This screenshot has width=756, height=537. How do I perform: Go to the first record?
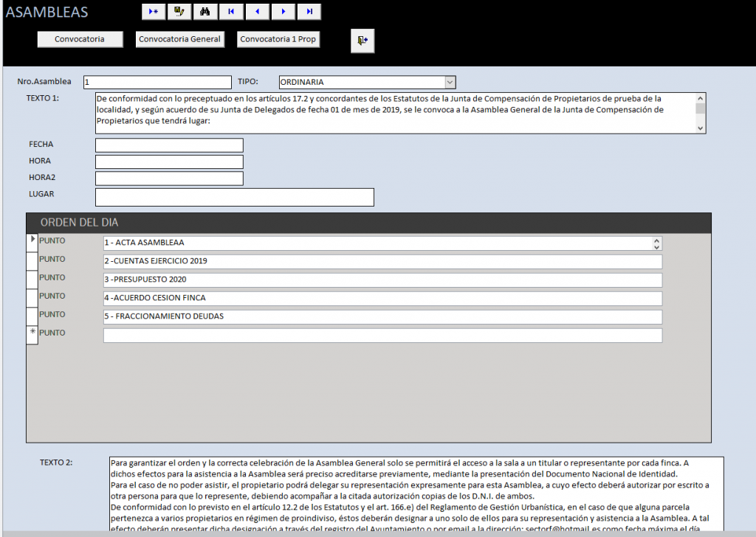tap(231, 12)
